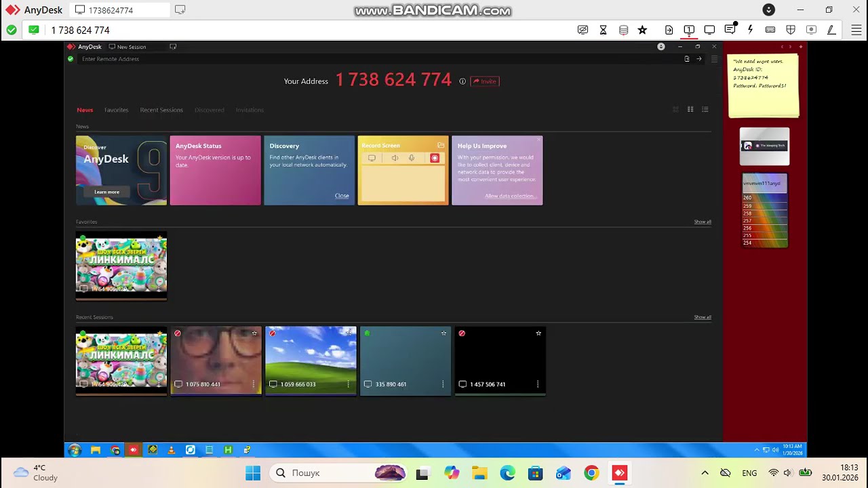Switch to the News tab
The height and width of the screenshot is (488, 868).
(85, 110)
